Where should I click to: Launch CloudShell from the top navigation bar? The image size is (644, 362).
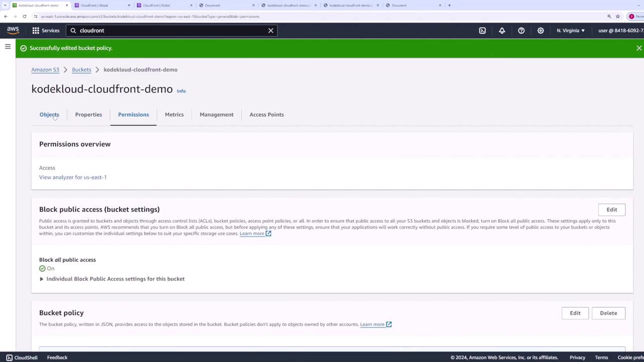482,30
